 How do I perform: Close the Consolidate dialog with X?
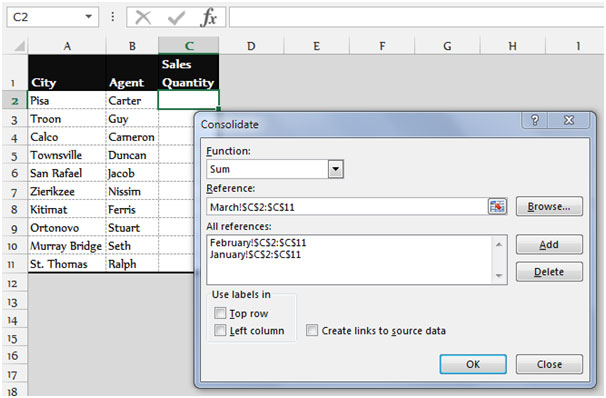569,120
